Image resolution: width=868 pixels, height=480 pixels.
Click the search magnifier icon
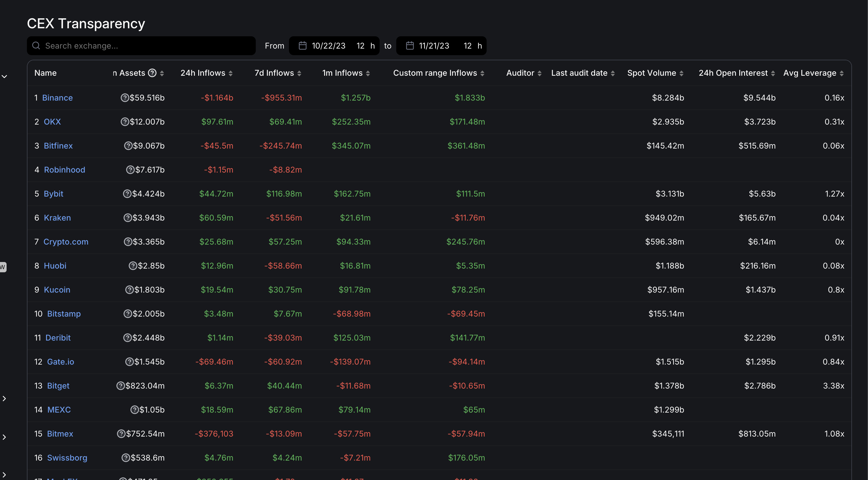click(x=36, y=45)
